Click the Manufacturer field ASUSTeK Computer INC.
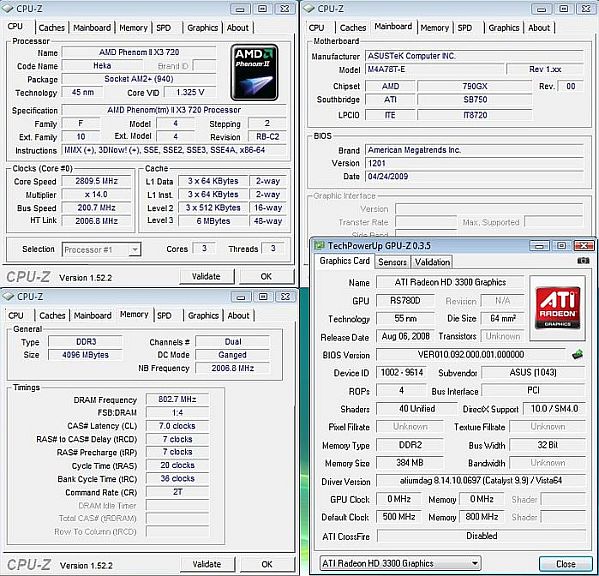The height and width of the screenshot is (576, 599). point(474,56)
